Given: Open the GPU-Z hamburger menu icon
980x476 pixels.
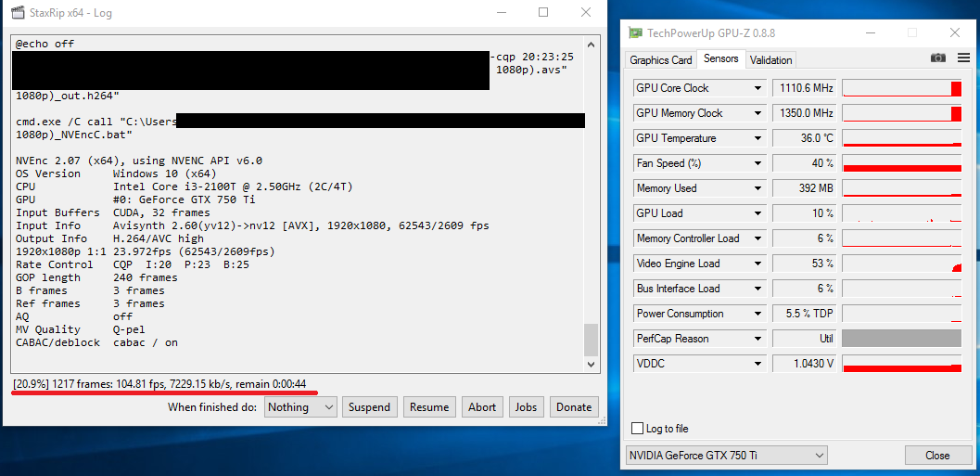Looking at the screenshot, I should click(963, 58).
